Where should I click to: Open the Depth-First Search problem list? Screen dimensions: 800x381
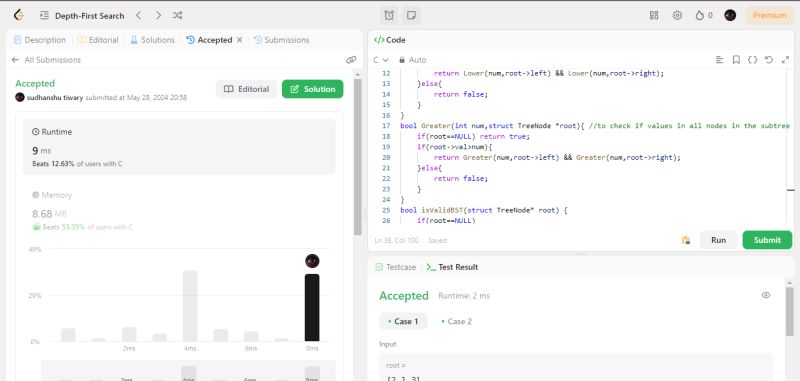(83, 16)
